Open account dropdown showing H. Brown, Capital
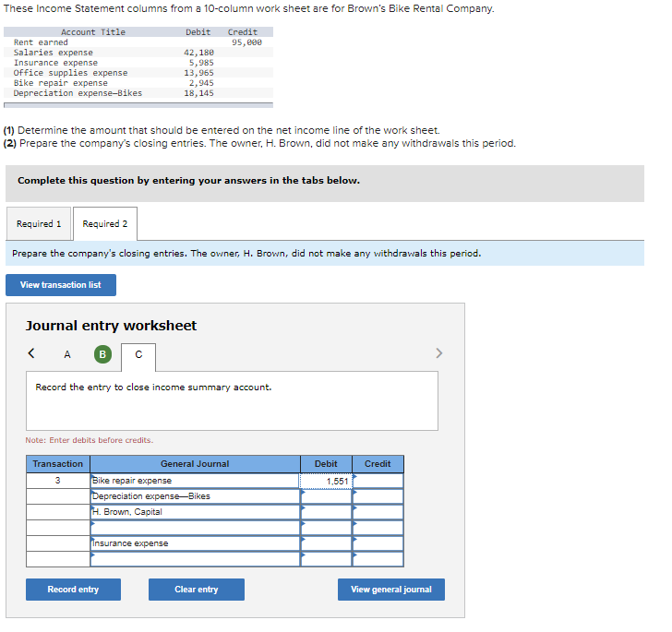Screen dimensions: 672x632 click(195, 512)
